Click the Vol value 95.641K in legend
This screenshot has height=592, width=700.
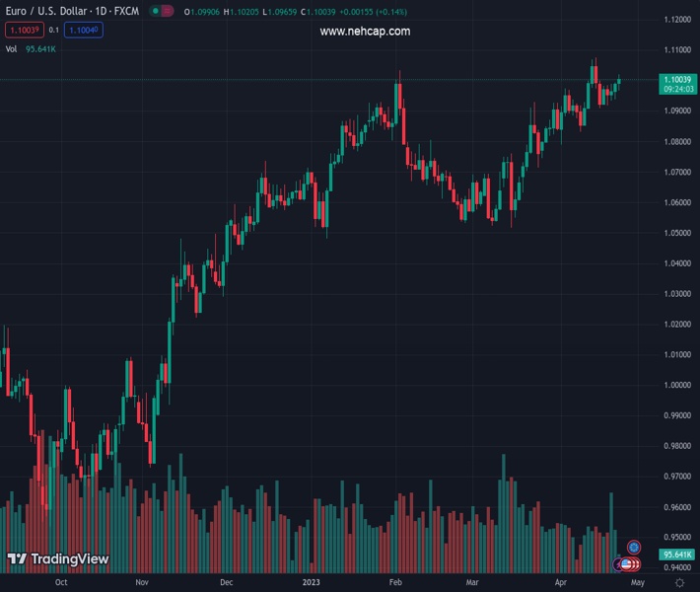point(39,48)
